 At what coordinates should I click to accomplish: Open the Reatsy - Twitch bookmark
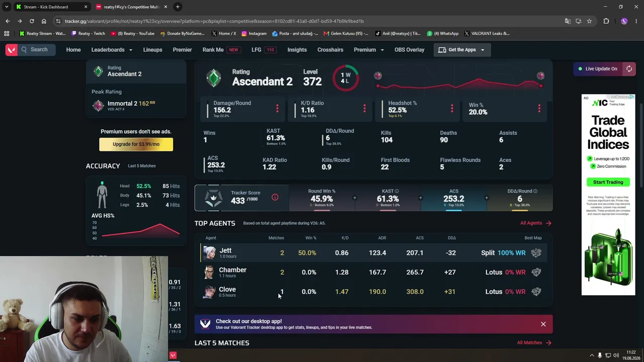click(x=89, y=34)
